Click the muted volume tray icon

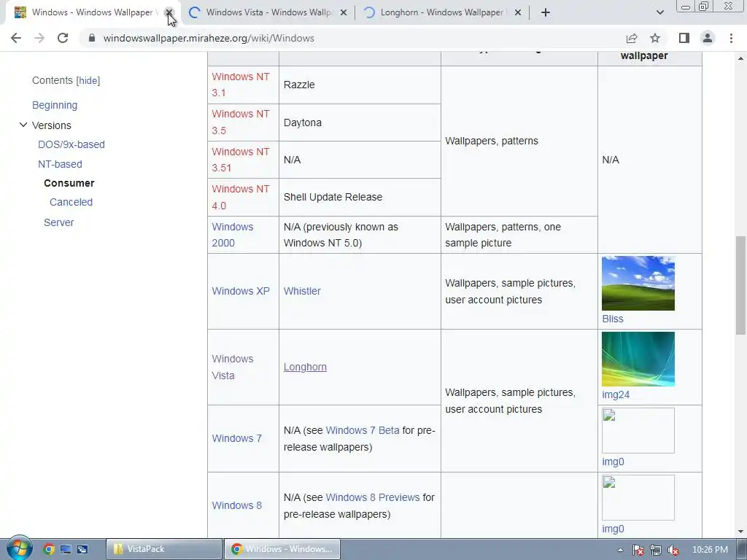(x=673, y=550)
